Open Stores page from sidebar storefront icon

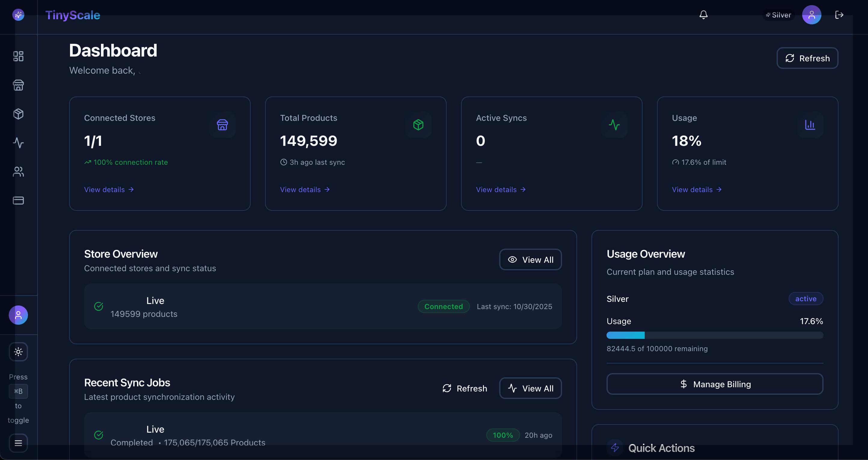[x=18, y=85]
